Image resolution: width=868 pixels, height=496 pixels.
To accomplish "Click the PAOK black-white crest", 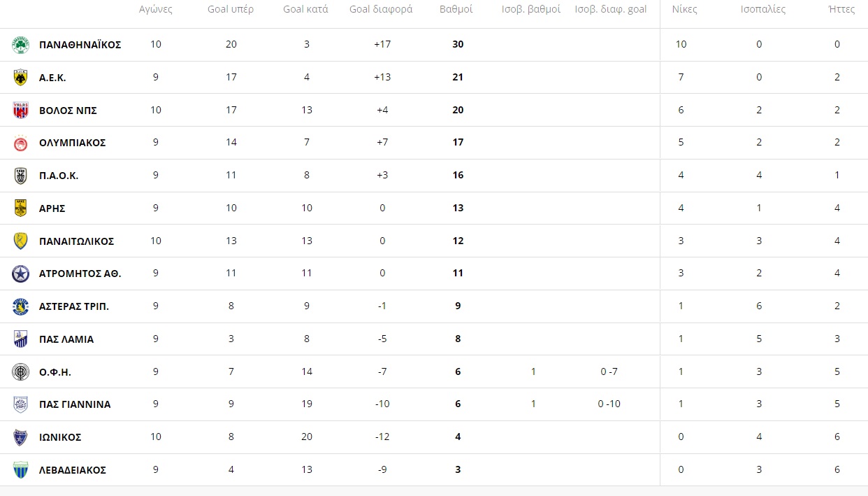I will tap(20, 176).
